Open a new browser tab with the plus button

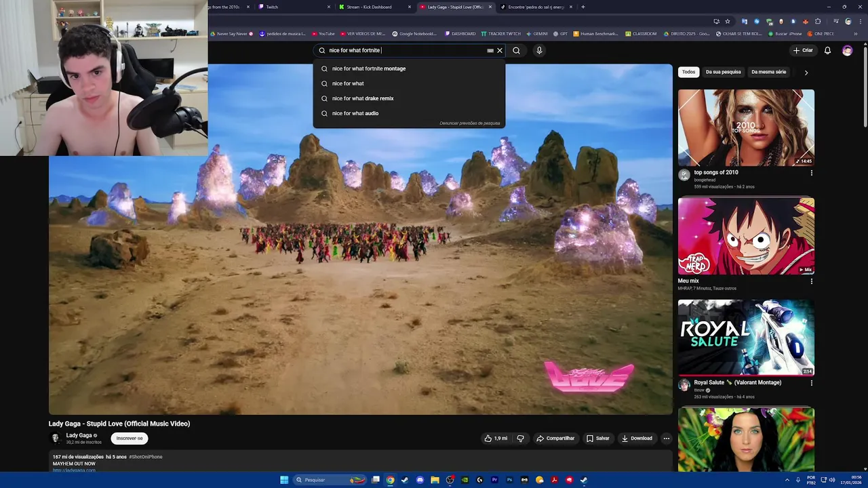[x=583, y=7]
